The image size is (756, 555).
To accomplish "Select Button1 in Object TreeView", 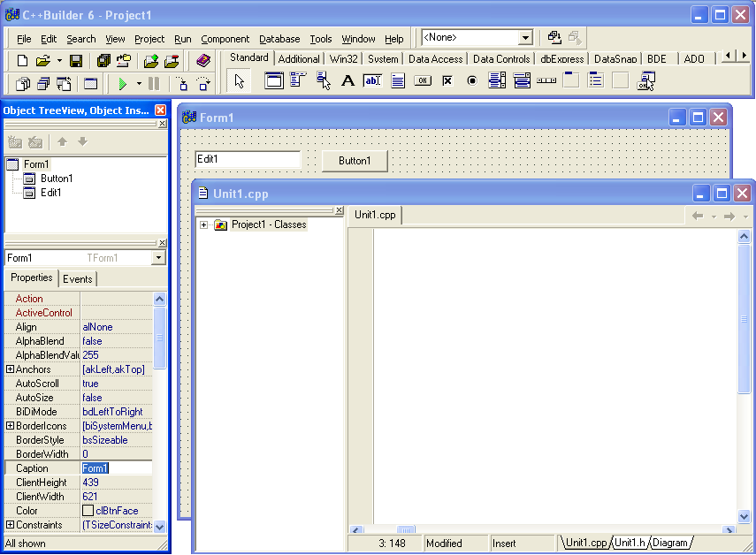I will pyautogui.click(x=56, y=179).
